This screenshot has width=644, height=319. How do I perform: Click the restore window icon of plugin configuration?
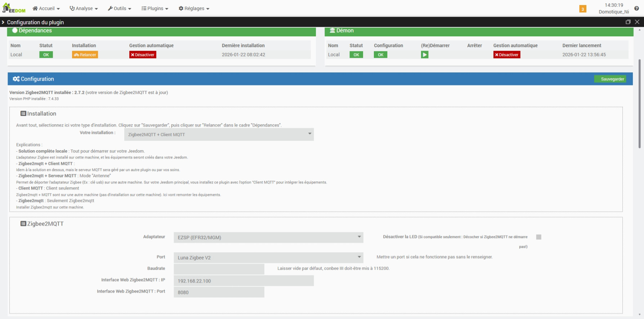click(628, 22)
